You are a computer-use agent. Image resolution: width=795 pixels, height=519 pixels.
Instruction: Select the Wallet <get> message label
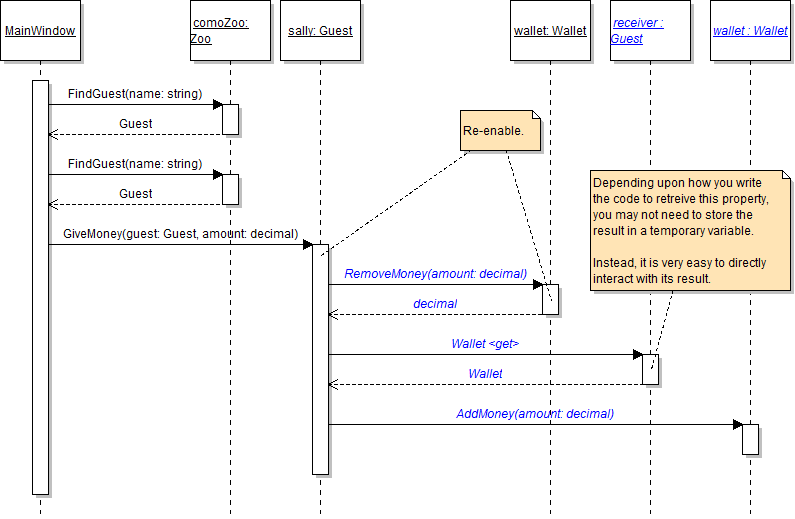pos(485,344)
